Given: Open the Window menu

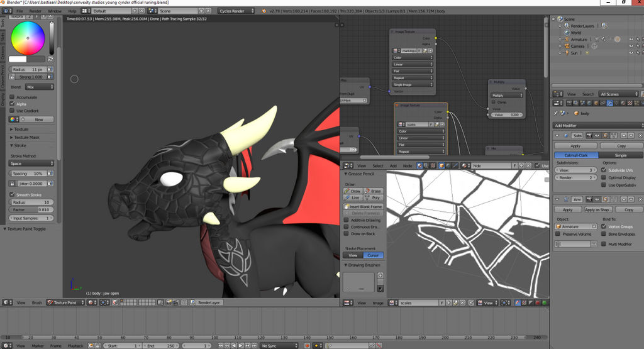Looking at the screenshot, I should coord(55,11).
